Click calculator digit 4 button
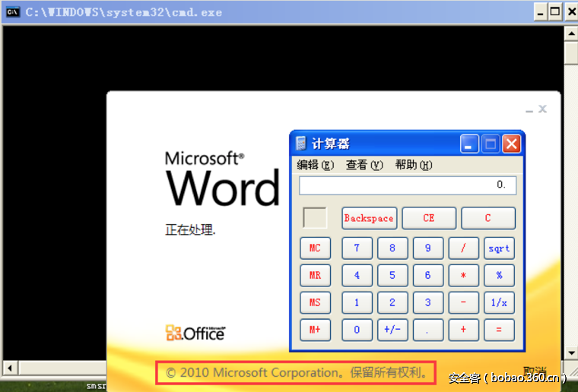The width and height of the screenshot is (578, 392). point(357,275)
